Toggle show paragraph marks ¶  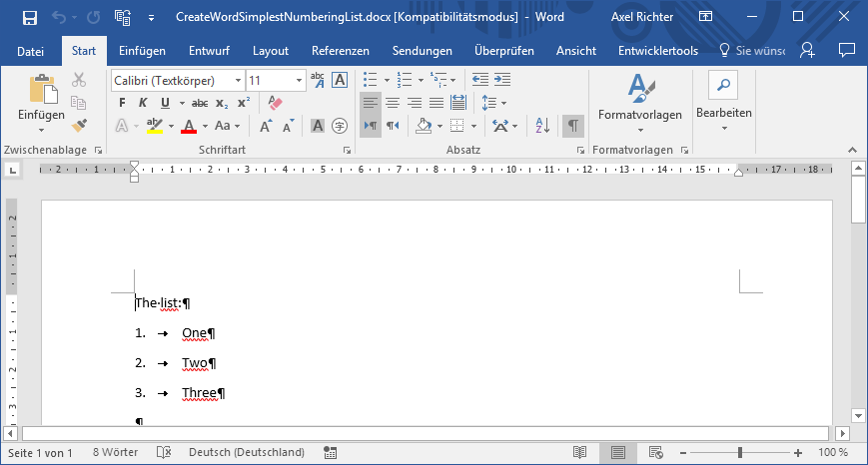pos(573,126)
